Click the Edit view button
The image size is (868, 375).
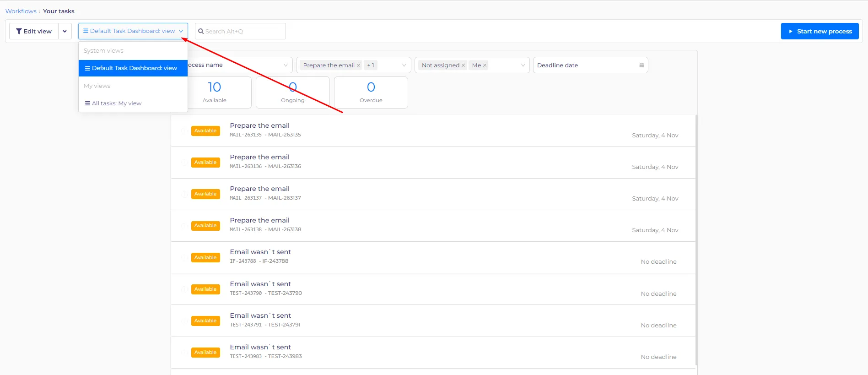click(34, 31)
